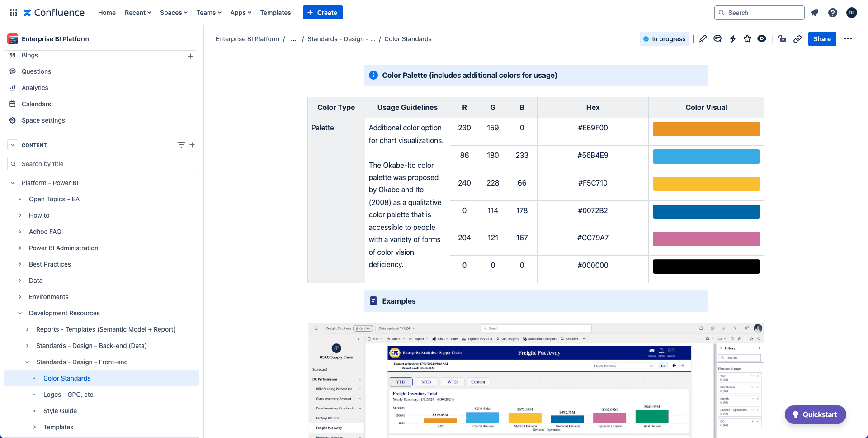Expand Reports - Templates tree node

click(x=27, y=329)
